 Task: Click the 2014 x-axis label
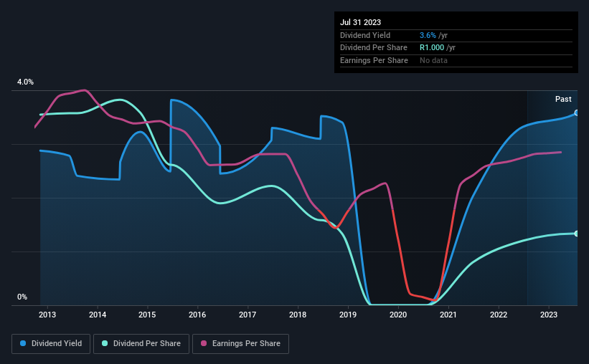(x=98, y=315)
